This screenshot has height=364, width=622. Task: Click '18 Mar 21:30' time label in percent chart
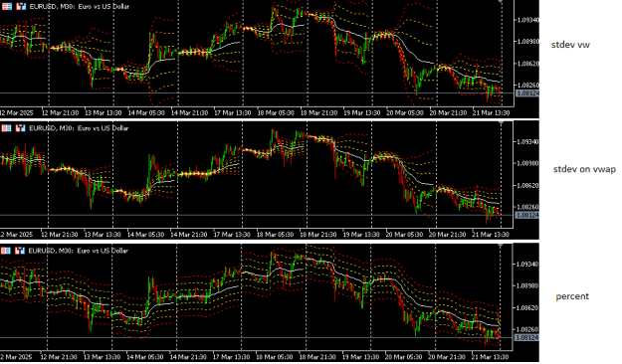316,357
